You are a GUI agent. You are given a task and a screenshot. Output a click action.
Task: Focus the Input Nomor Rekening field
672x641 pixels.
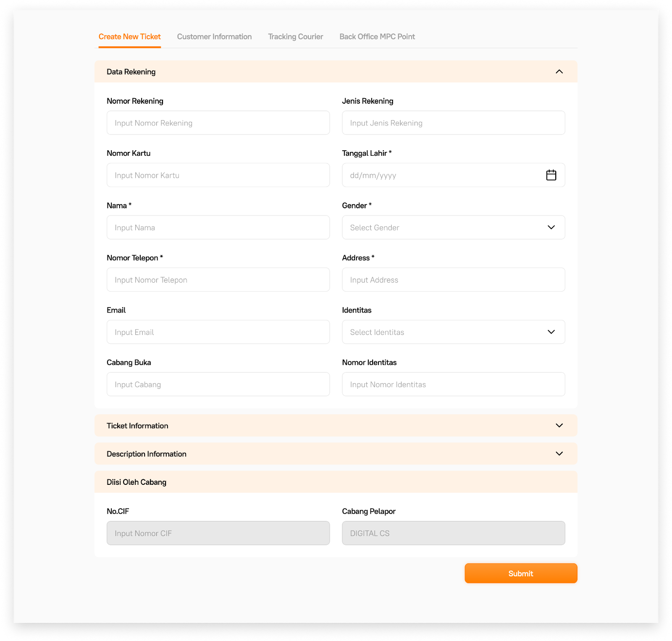[218, 123]
